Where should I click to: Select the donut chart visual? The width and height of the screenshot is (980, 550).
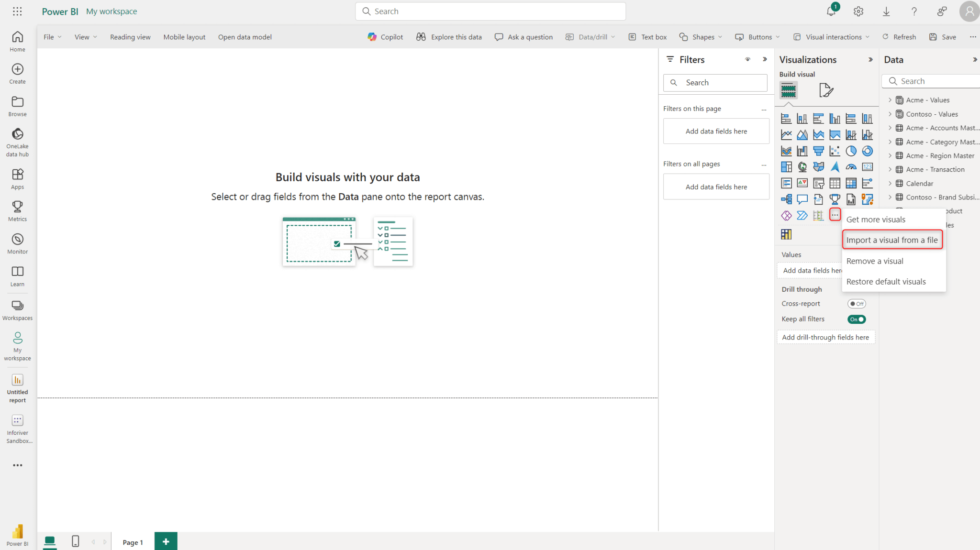pyautogui.click(x=868, y=151)
